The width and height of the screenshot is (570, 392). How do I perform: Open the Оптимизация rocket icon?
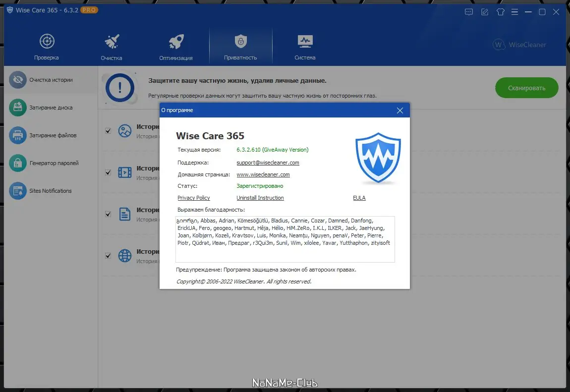coord(176,42)
